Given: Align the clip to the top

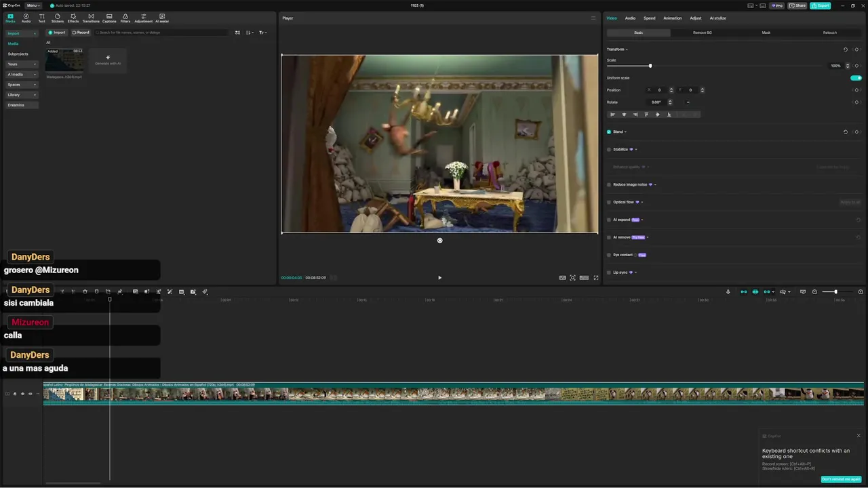Looking at the screenshot, I should [646, 115].
